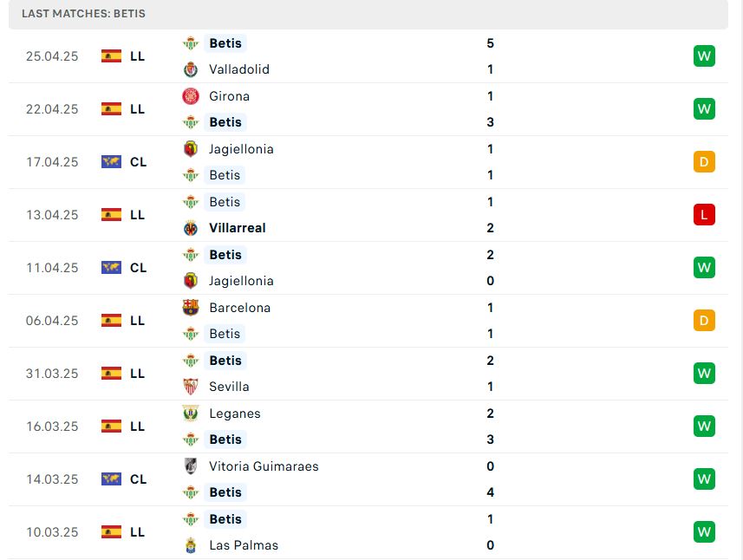Viewport: 743px width, 560px height.
Task: Open the Las Palmas team name link
Action: click(x=244, y=545)
